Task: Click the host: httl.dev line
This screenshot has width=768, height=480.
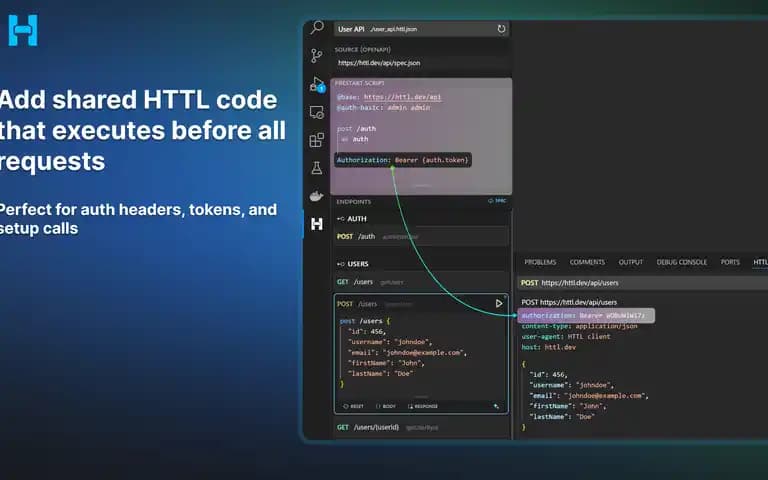Action: coord(549,348)
